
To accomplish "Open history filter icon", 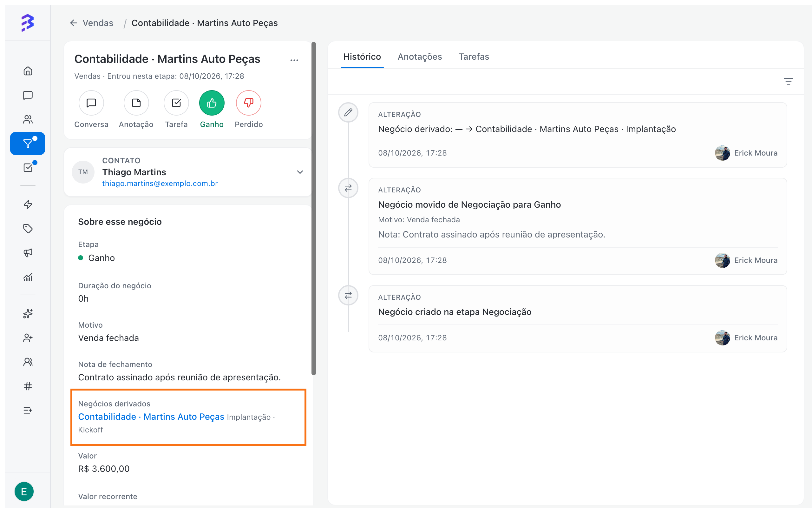I will coord(788,81).
